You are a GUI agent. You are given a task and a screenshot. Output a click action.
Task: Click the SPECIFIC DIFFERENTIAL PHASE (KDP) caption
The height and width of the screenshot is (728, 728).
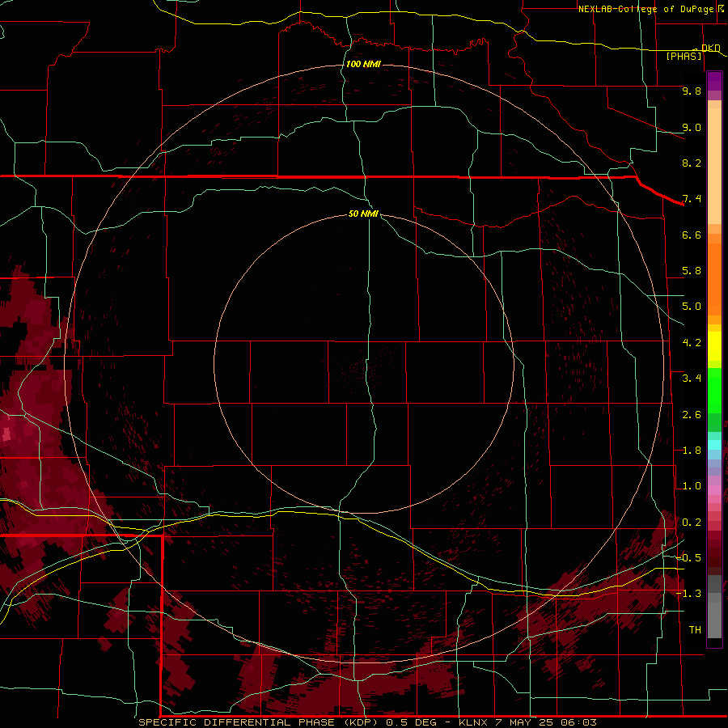[x=260, y=722]
